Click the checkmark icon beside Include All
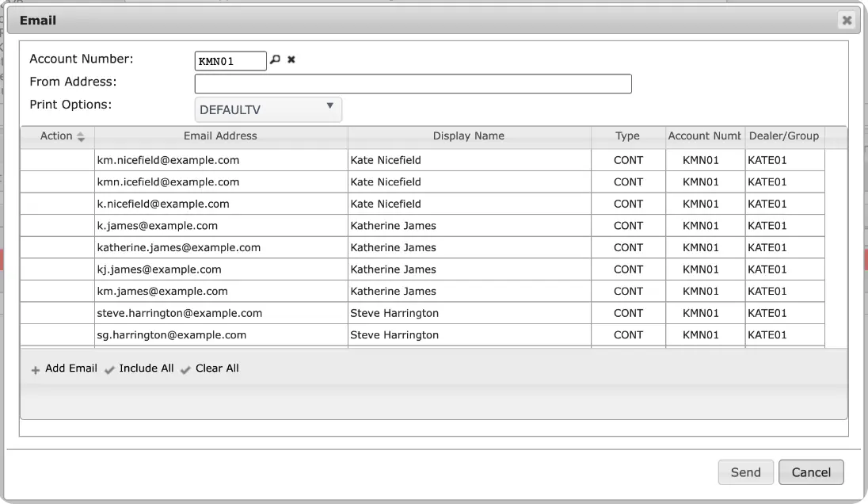The image size is (868, 504). coord(109,369)
